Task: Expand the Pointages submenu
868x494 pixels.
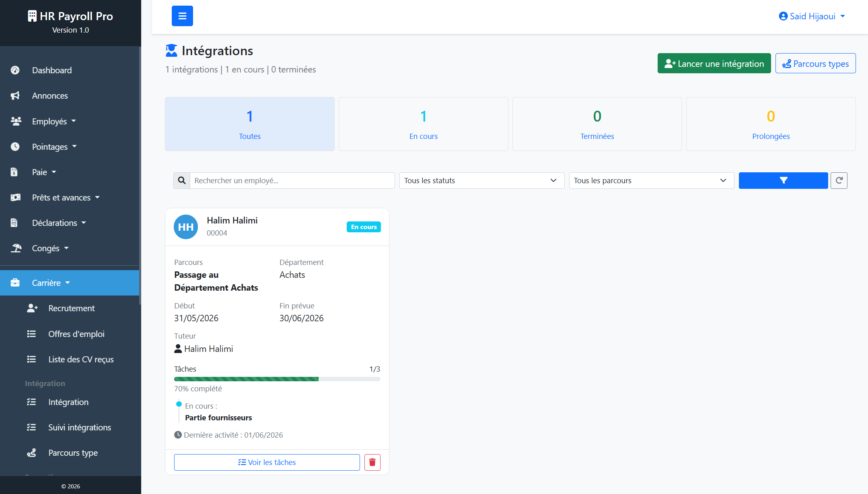Action: coord(70,147)
